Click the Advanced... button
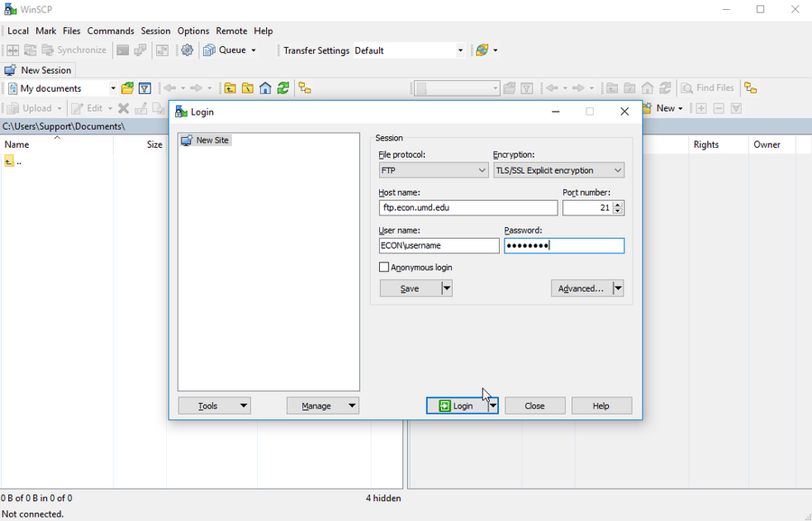The height and width of the screenshot is (521, 812). [x=581, y=288]
